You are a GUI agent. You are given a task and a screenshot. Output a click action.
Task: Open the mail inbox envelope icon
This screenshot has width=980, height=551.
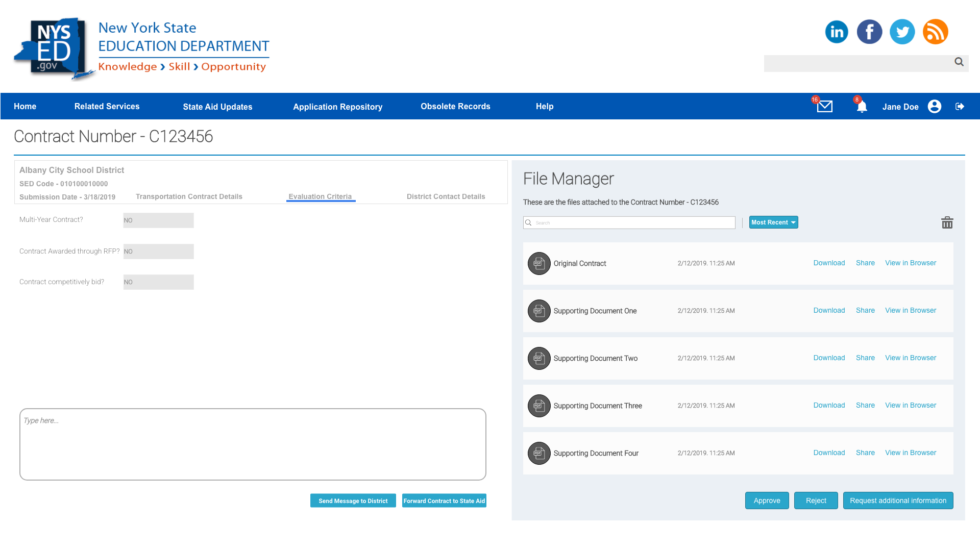[x=824, y=106]
